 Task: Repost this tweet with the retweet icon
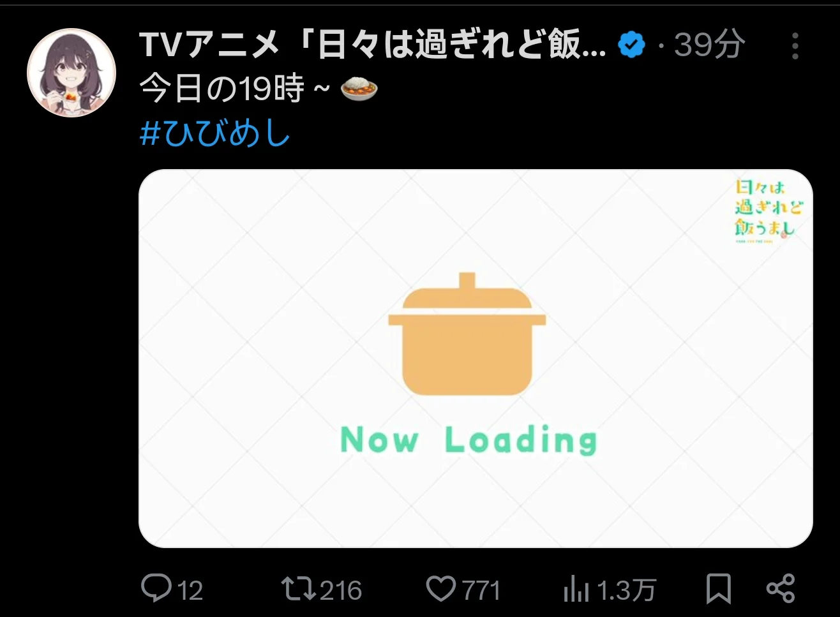[299, 588]
